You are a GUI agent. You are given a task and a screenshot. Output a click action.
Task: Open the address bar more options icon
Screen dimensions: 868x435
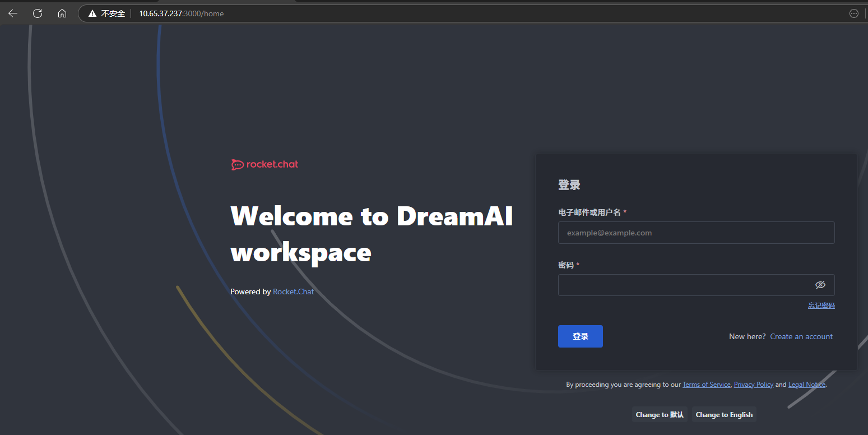pyautogui.click(x=854, y=13)
